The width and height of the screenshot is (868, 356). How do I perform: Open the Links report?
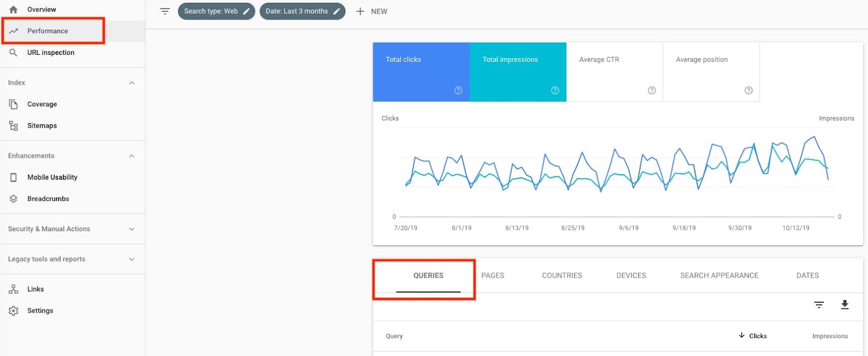coord(35,289)
